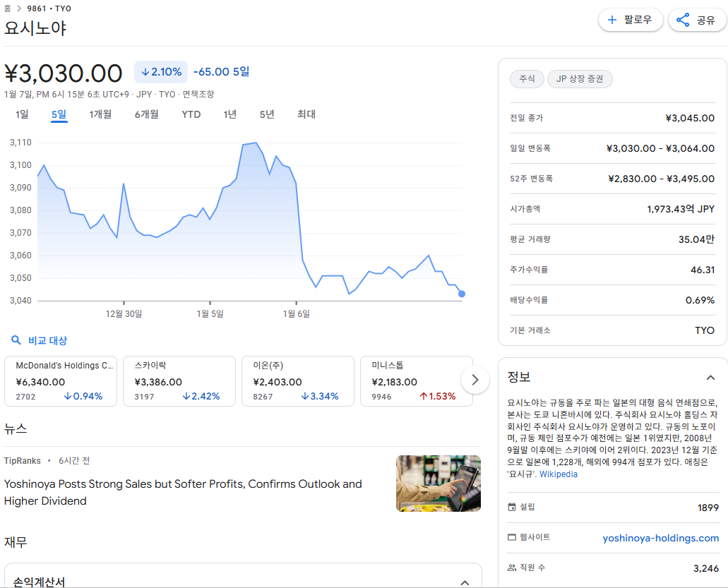
Task: Open the Wikipedia link
Action: tap(559, 474)
